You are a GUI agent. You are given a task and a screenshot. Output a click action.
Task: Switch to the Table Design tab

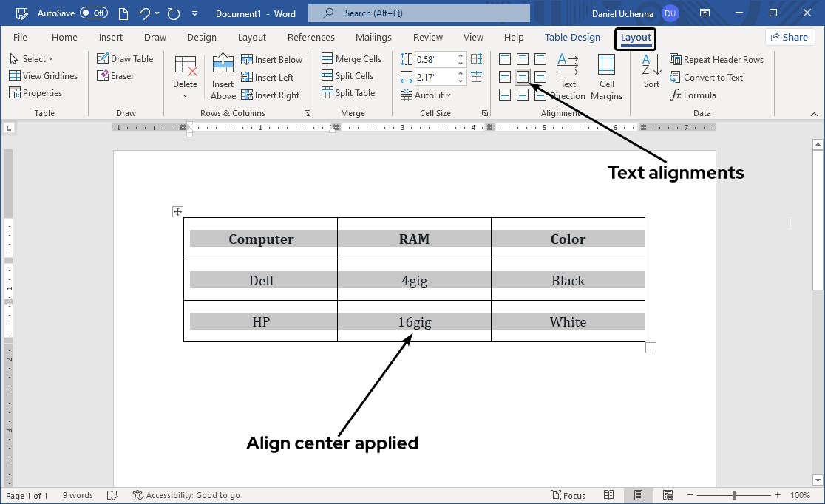coord(572,37)
